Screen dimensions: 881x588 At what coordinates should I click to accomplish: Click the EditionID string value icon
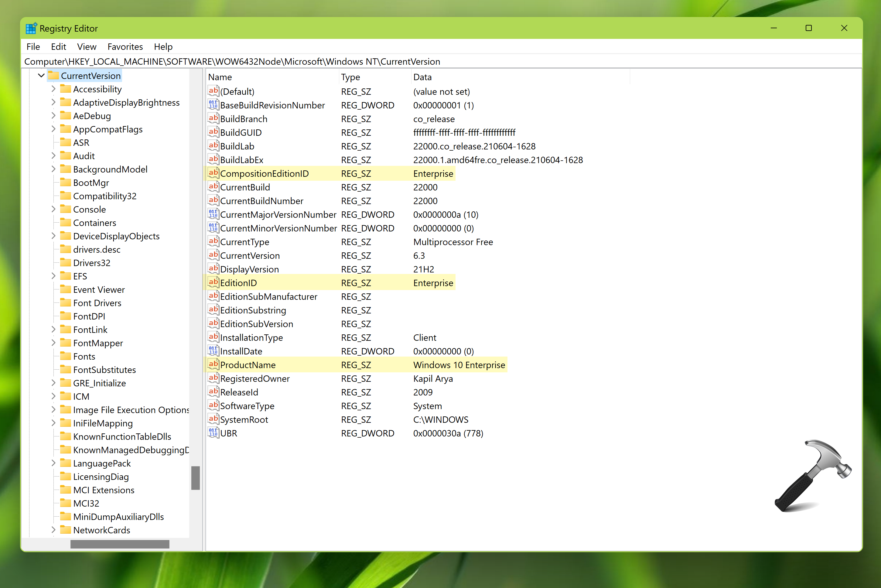213,282
